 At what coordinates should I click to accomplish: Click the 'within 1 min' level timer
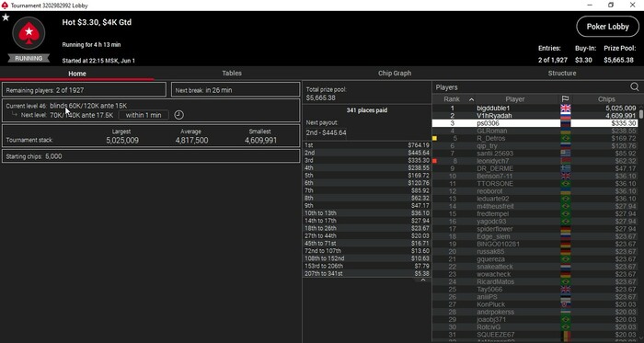point(144,115)
